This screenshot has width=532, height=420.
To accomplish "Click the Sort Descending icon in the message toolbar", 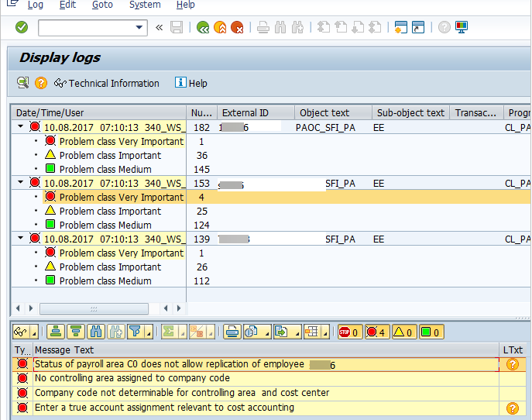I will 76,332.
